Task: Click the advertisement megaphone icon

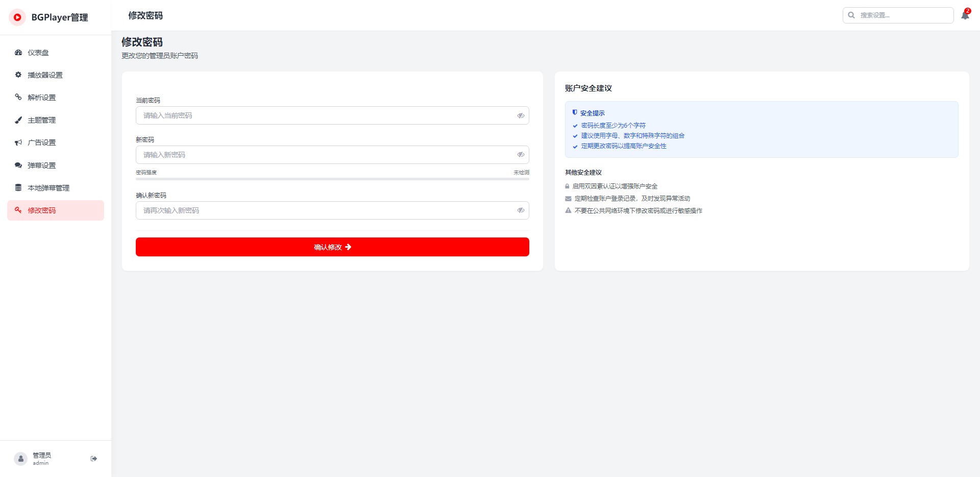Action: (18, 142)
